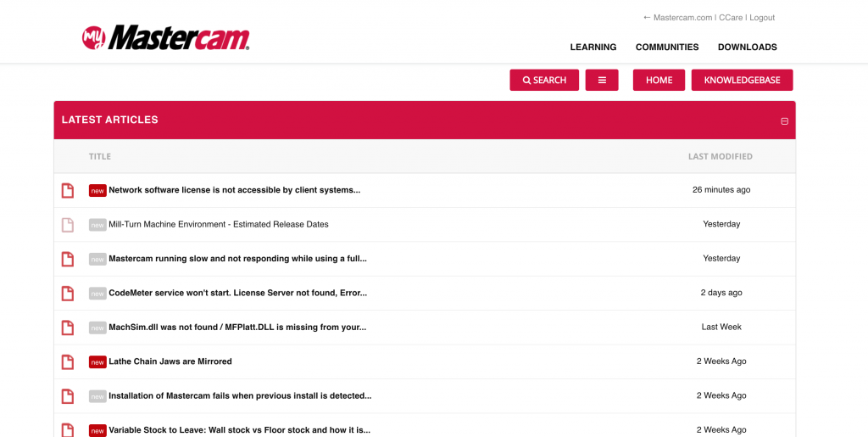The height and width of the screenshot is (437, 868).
Task: Open article Installation of Mastercam fails when previous install
Action: 240,396
